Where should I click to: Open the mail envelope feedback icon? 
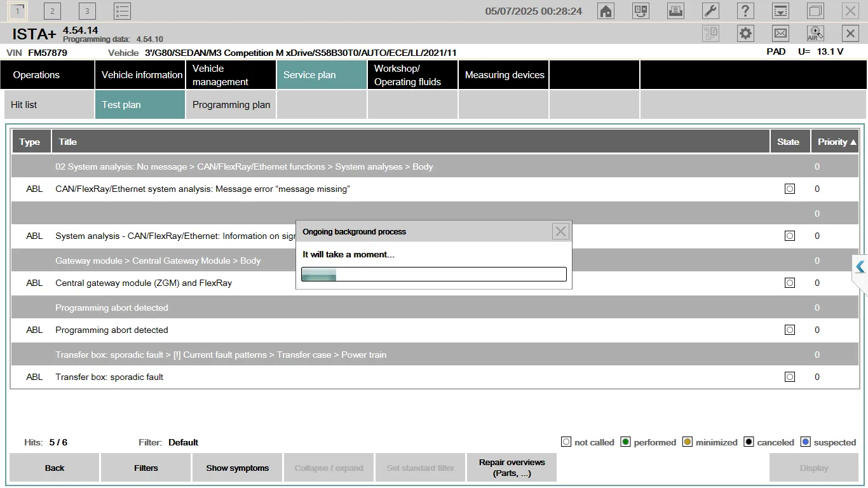780,34
